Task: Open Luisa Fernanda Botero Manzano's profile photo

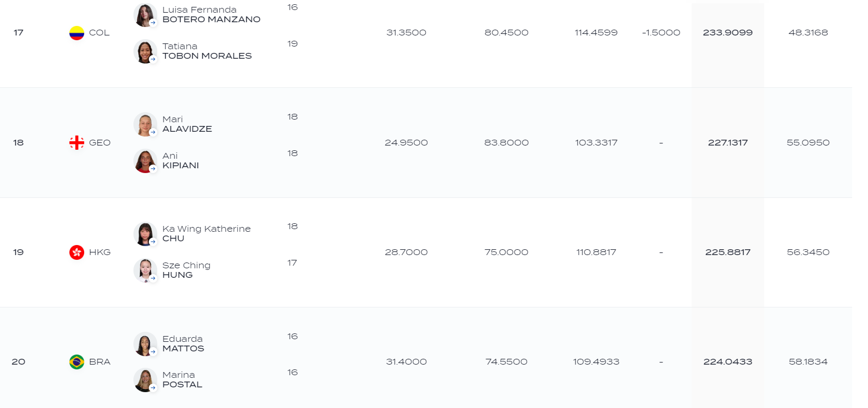Action: [145, 15]
